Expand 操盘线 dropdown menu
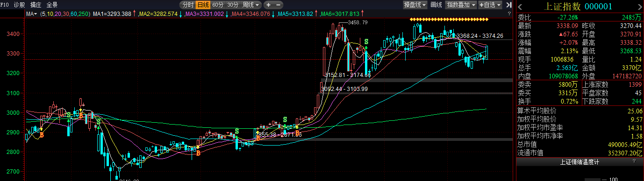 tap(415, 5)
